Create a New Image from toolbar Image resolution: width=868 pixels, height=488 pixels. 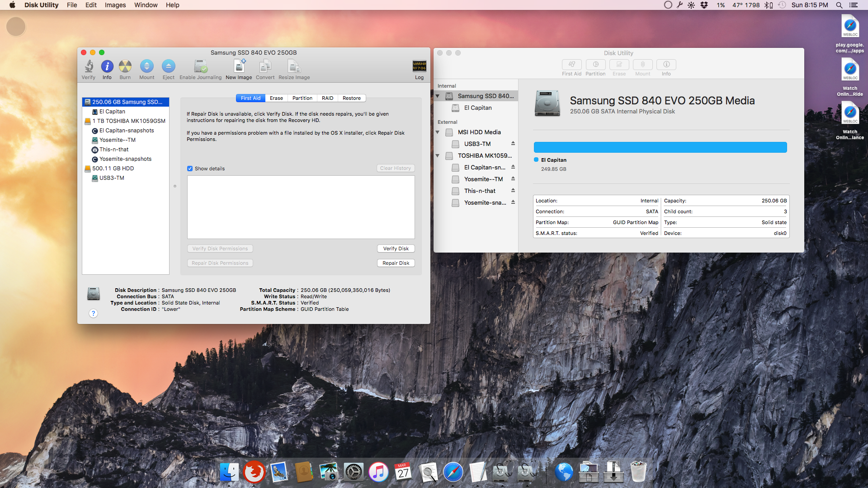239,66
